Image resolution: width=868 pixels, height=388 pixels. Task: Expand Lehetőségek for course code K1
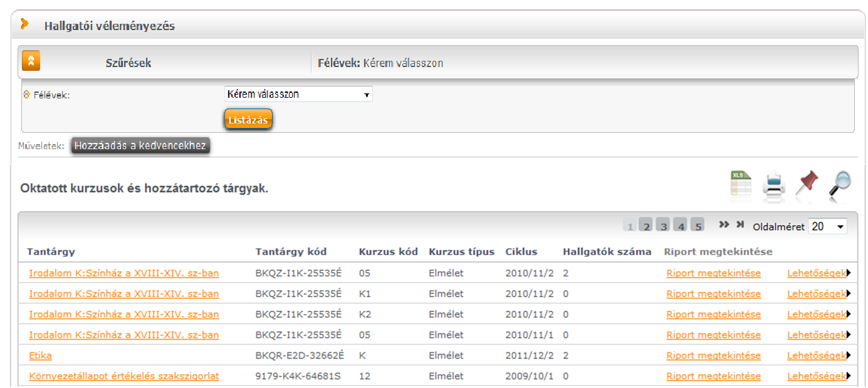pyautogui.click(x=818, y=294)
